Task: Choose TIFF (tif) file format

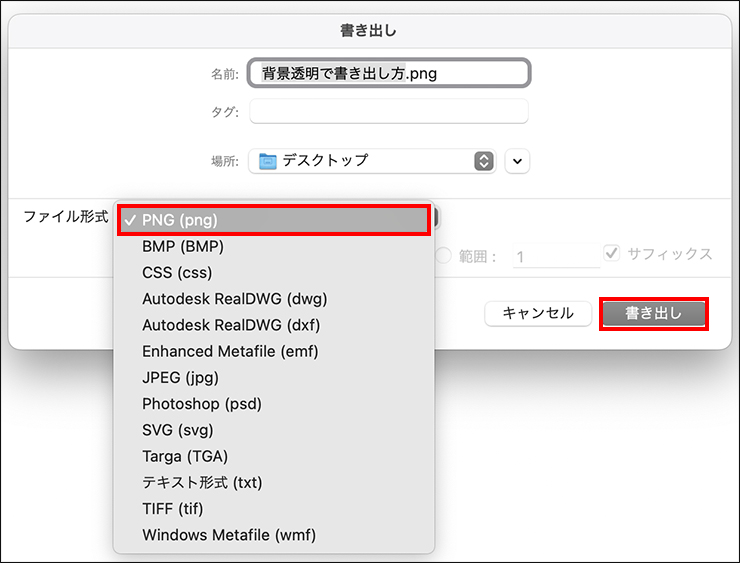Action: pyautogui.click(x=172, y=508)
